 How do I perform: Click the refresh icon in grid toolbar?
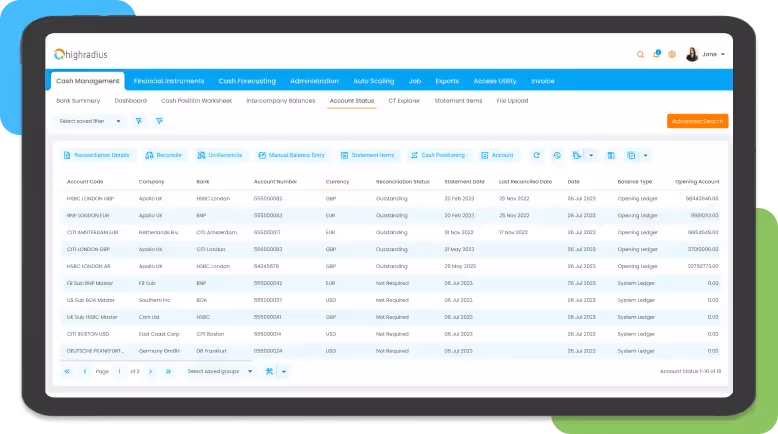tap(536, 155)
